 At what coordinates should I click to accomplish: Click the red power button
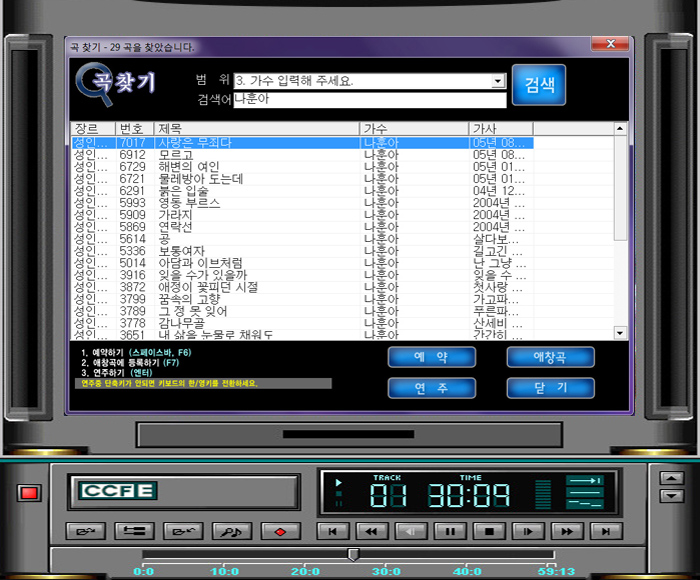click(x=29, y=493)
